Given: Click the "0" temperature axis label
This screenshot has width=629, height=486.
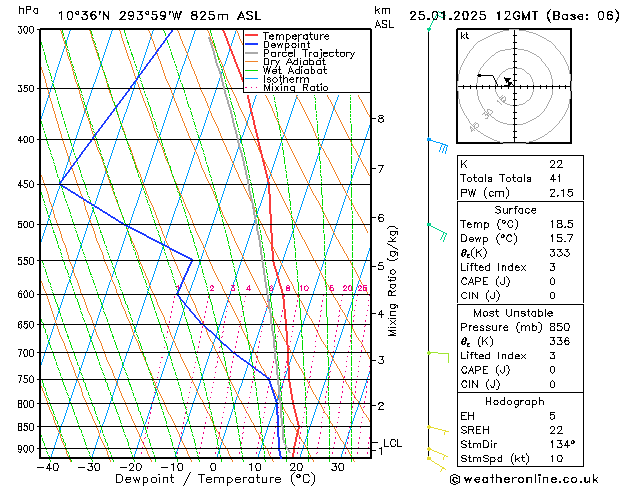Looking at the screenshot, I should click(213, 467).
